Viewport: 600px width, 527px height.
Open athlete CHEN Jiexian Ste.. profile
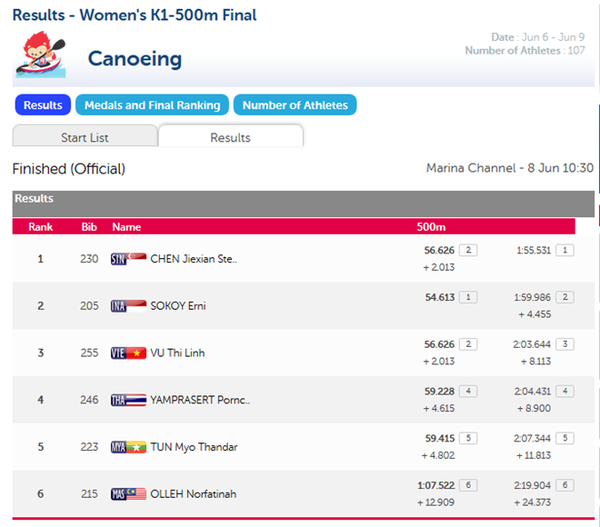tap(194, 259)
